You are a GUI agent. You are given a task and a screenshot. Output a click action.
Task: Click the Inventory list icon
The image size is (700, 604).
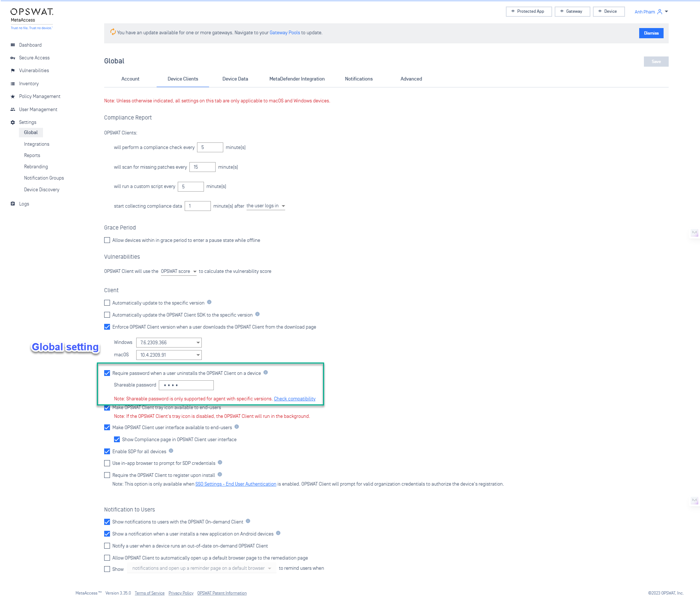(x=13, y=84)
